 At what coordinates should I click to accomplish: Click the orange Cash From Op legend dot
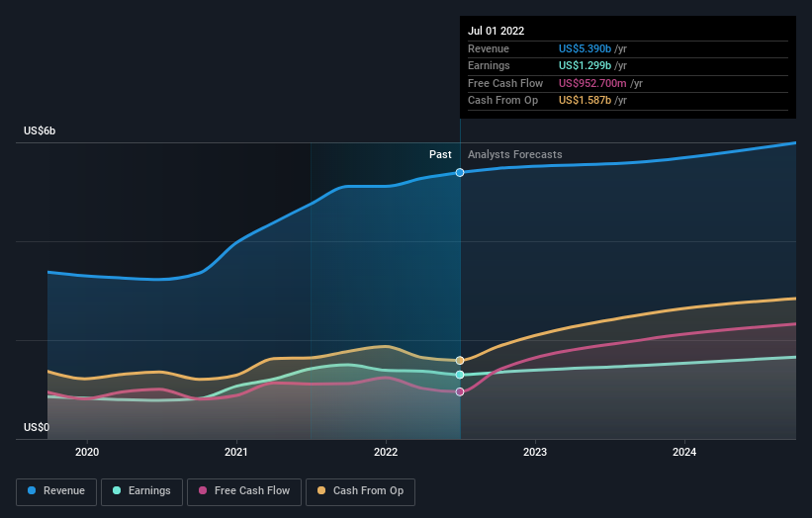pos(321,490)
